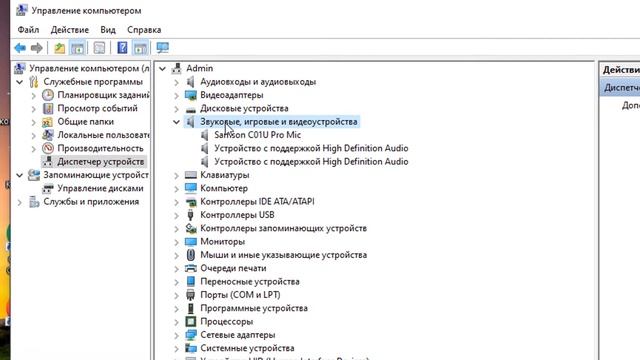The image size is (640, 360).
Task: Select second High Definition Audio device
Action: pyautogui.click(x=311, y=162)
